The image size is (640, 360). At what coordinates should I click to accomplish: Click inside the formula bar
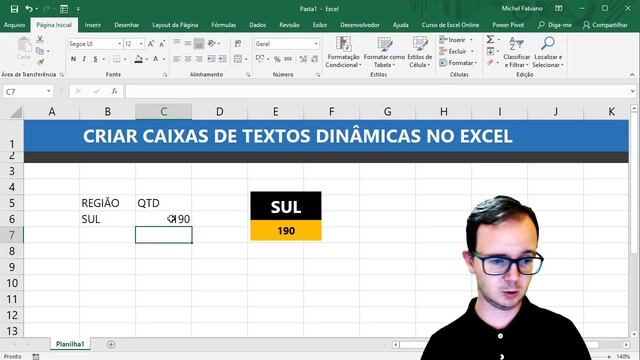378,91
